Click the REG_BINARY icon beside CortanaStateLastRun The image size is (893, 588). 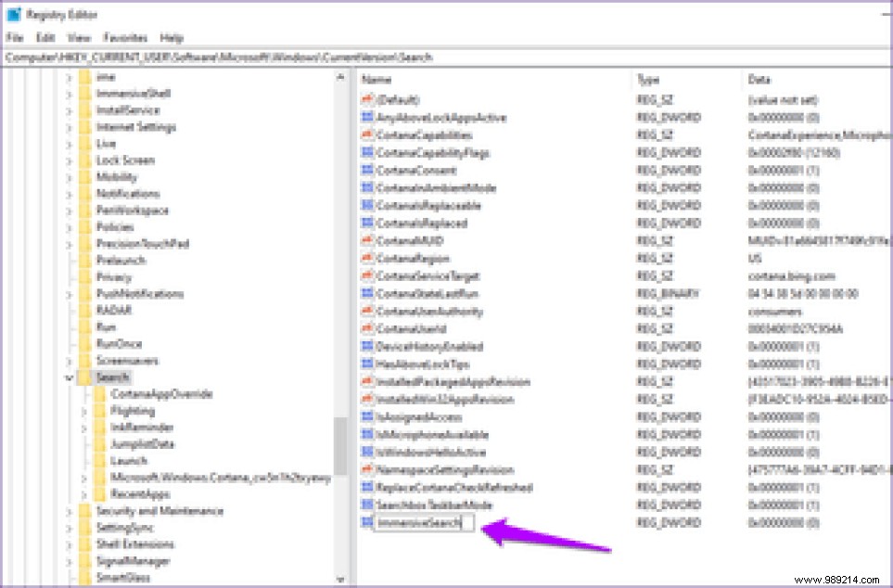(367, 293)
